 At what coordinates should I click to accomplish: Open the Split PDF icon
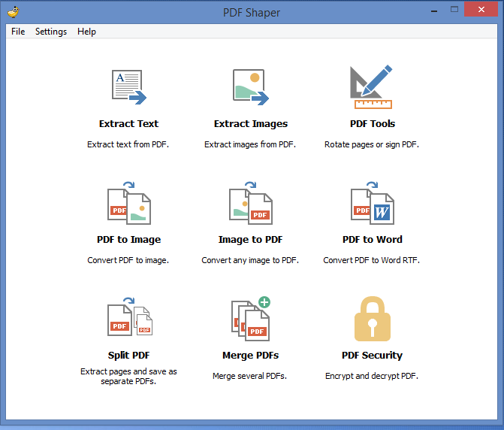click(130, 316)
